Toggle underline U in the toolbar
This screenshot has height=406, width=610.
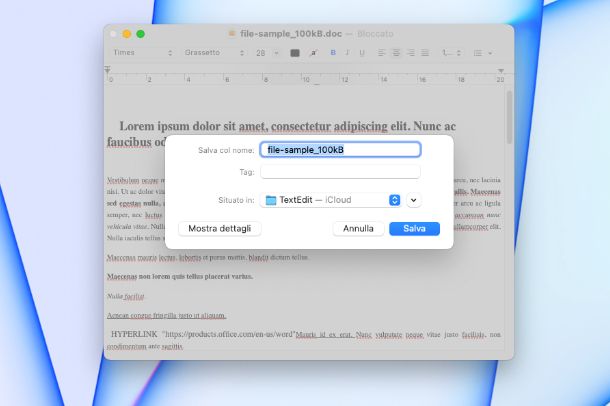(362, 52)
